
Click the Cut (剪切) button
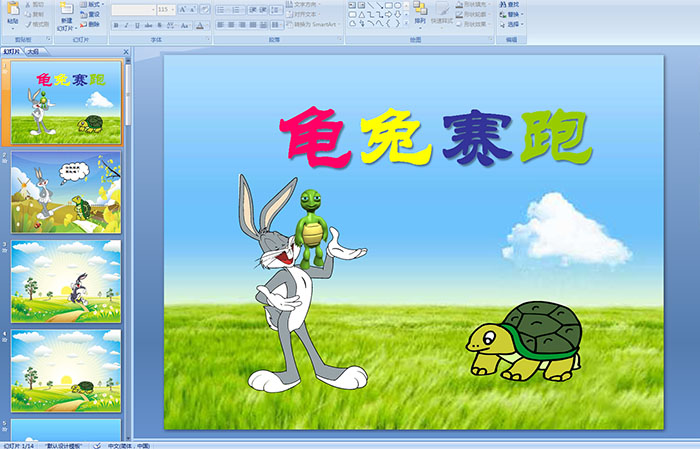35,5
